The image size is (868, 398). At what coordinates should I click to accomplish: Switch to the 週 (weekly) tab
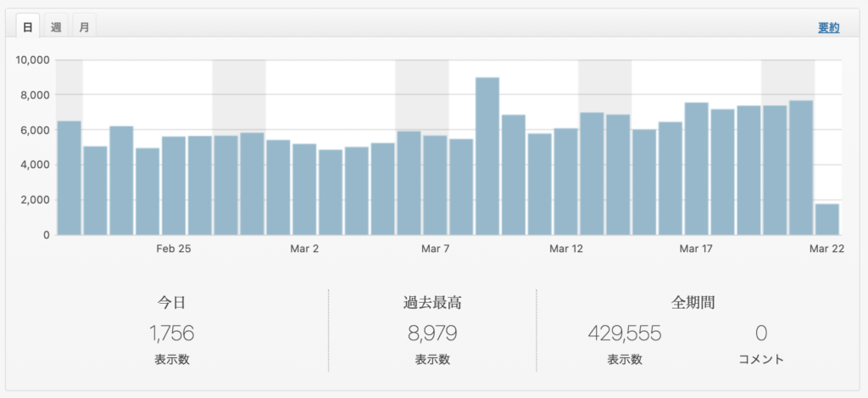coord(56,27)
